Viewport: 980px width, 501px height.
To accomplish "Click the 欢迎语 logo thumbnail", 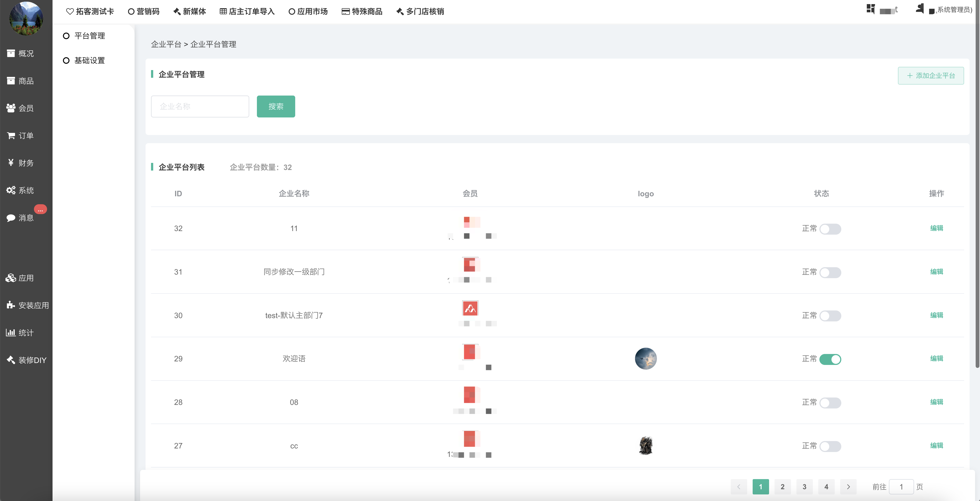I will click(x=646, y=359).
